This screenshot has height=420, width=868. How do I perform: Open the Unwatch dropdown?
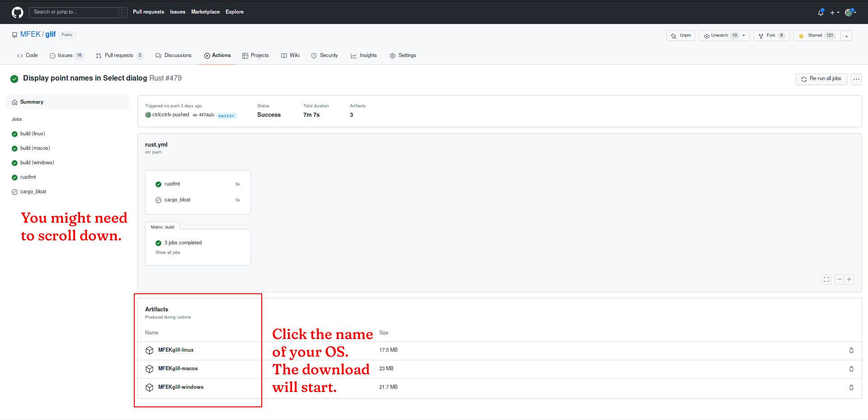(724, 35)
